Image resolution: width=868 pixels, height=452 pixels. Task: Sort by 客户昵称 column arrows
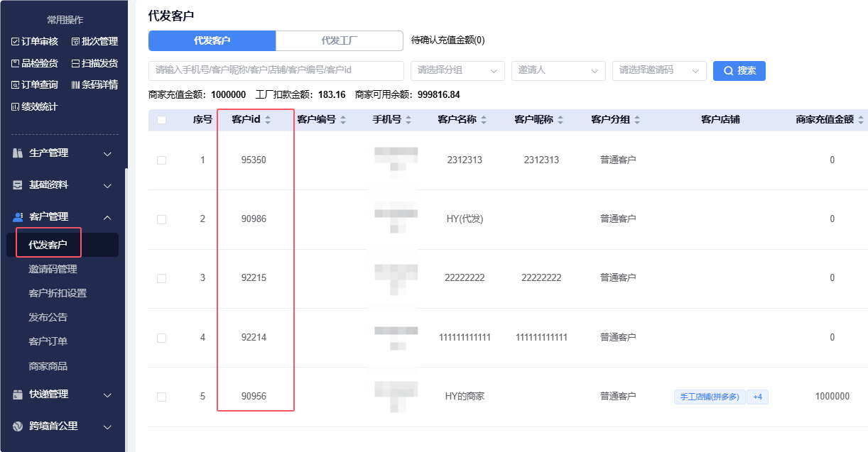(560, 120)
